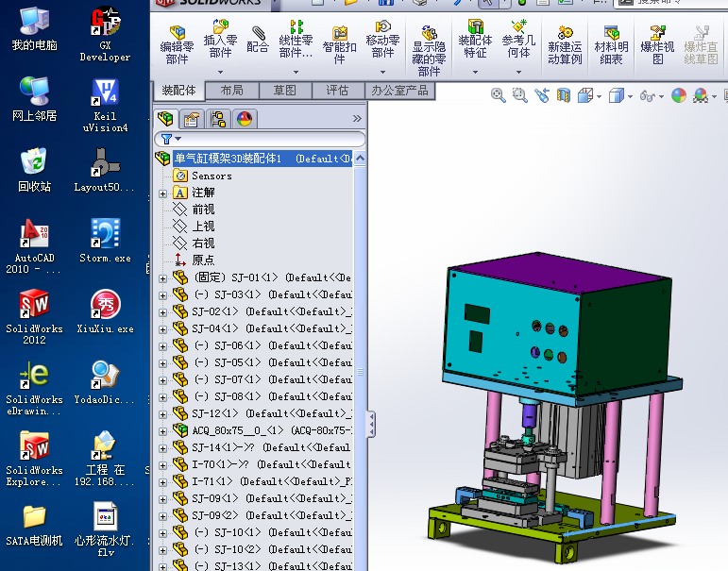Click the edit appearance color sphere icon
The image size is (728, 571).
click(678, 95)
